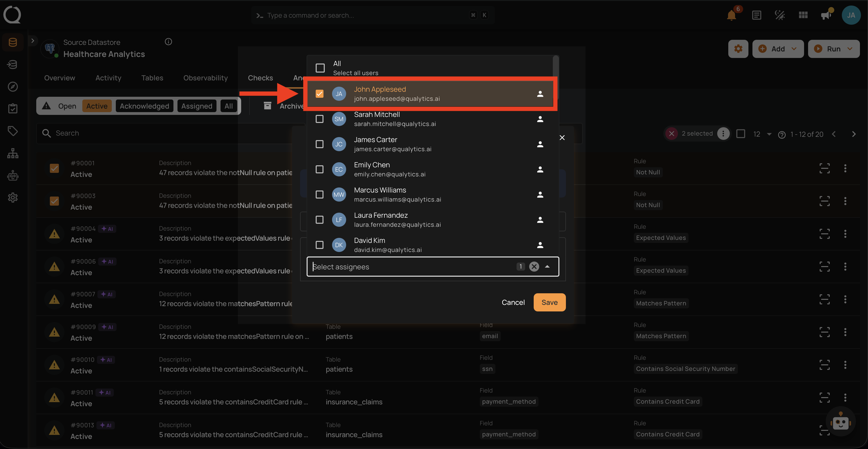
Task: Check the All users checkbox
Action: pos(320,68)
